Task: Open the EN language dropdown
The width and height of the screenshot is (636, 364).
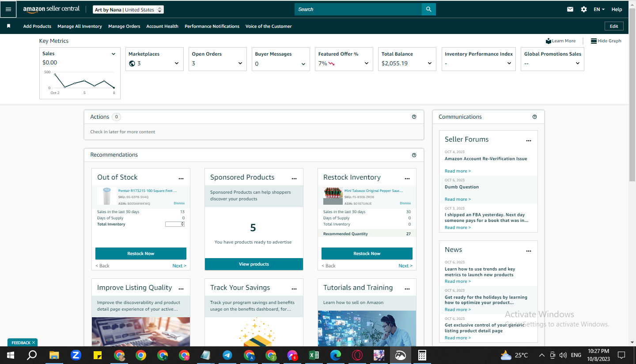Action: coord(599,9)
